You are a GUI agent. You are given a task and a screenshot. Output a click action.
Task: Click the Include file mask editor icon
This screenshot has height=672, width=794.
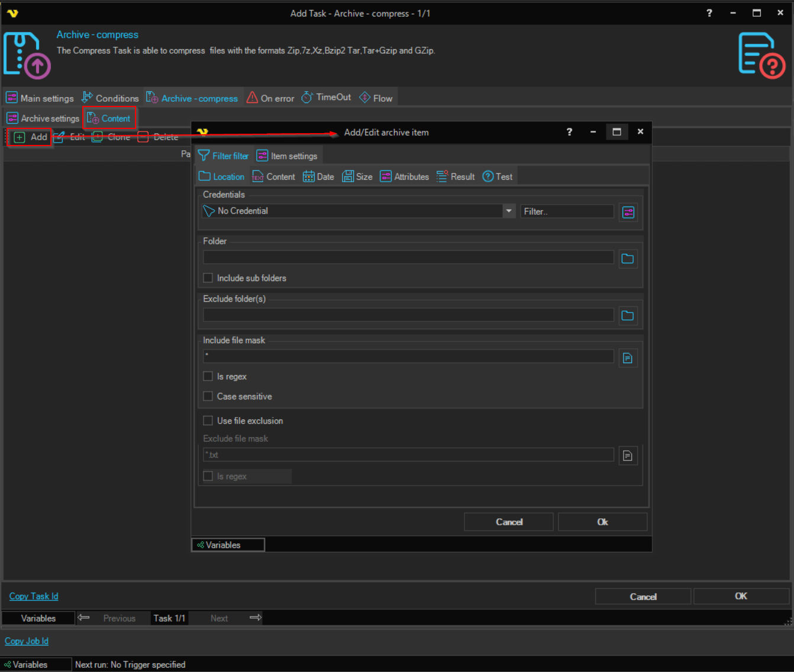coord(628,358)
